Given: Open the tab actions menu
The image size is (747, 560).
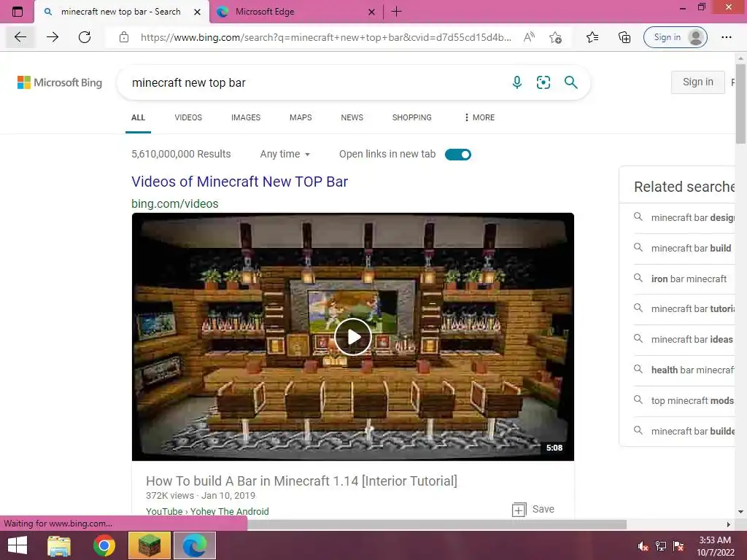Looking at the screenshot, I should (x=18, y=12).
